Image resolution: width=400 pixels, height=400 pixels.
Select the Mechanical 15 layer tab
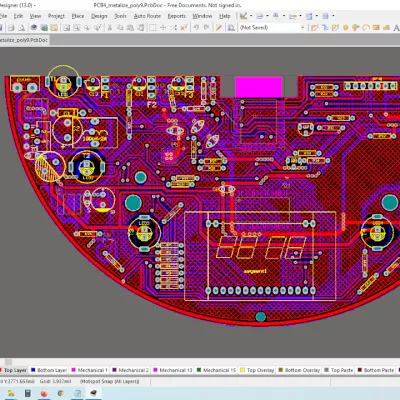[216, 370]
